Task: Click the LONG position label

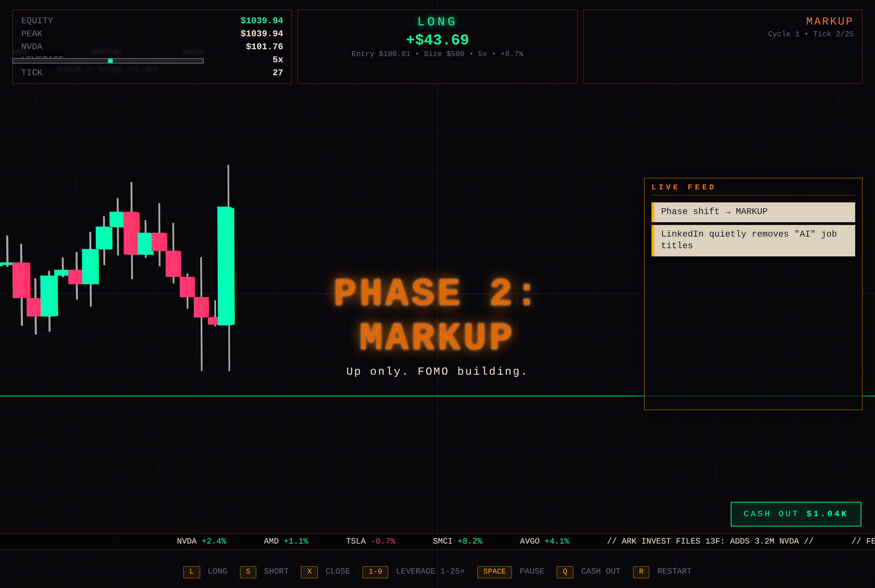Action: click(x=437, y=22)
